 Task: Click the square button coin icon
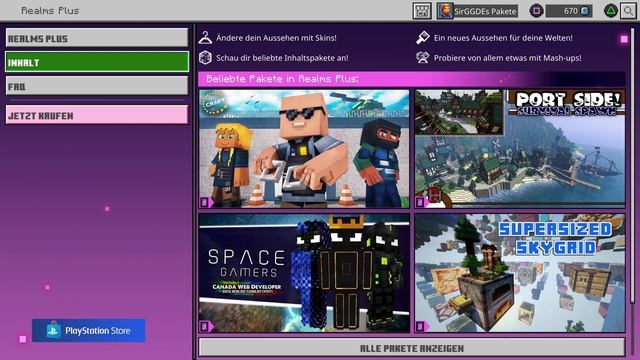pos(536,11)
